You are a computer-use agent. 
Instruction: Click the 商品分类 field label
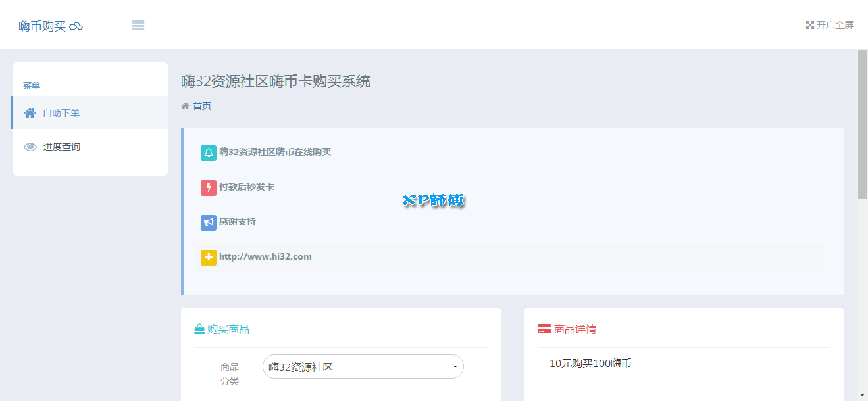pos(230,374)
